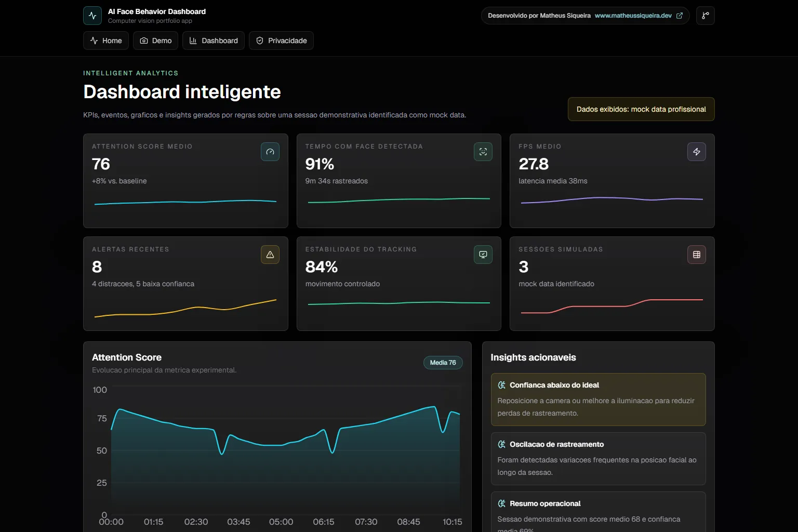Click the icon beside Confianca abaixo do ideal
This screenshot has height=532, width=798.
click(x=501, y=385)
